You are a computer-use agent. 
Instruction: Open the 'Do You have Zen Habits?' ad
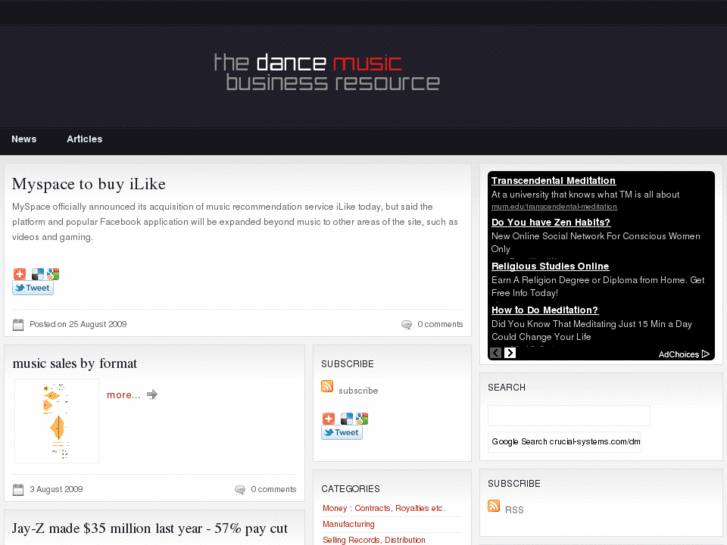[x=550, y=222]
